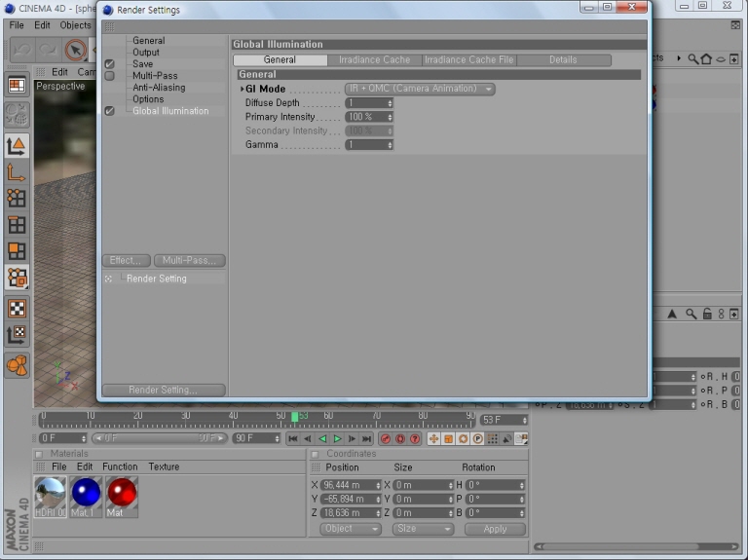Click the Make Editable icon in sidebar
Screen dimensions: 748x560
(17, 115)
